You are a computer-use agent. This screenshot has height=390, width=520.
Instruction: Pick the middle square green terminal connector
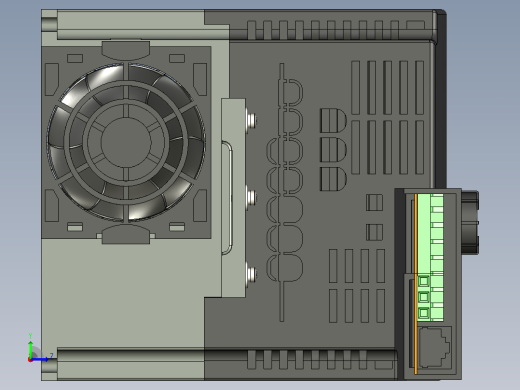tap(423, 297)
